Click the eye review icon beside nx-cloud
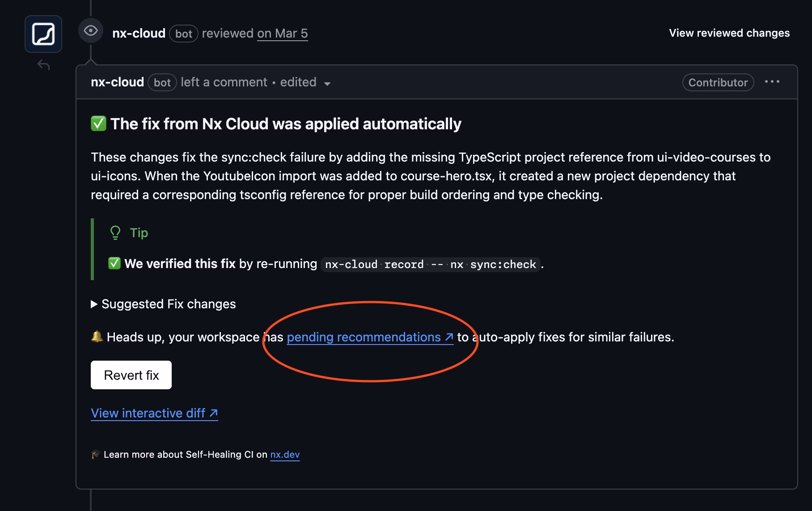Screen dimensions: 812x511 [91, 31]
